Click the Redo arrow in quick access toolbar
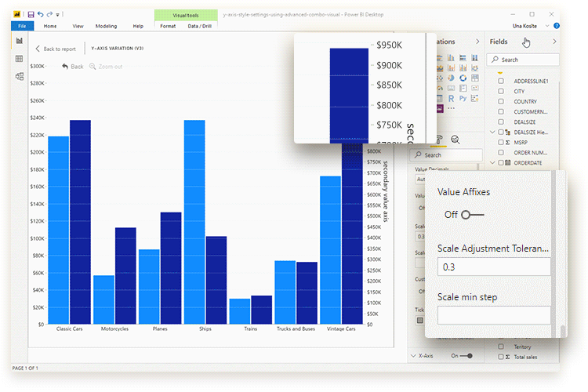588x392 pixels. pyautogui.click(x=49, y=15)
